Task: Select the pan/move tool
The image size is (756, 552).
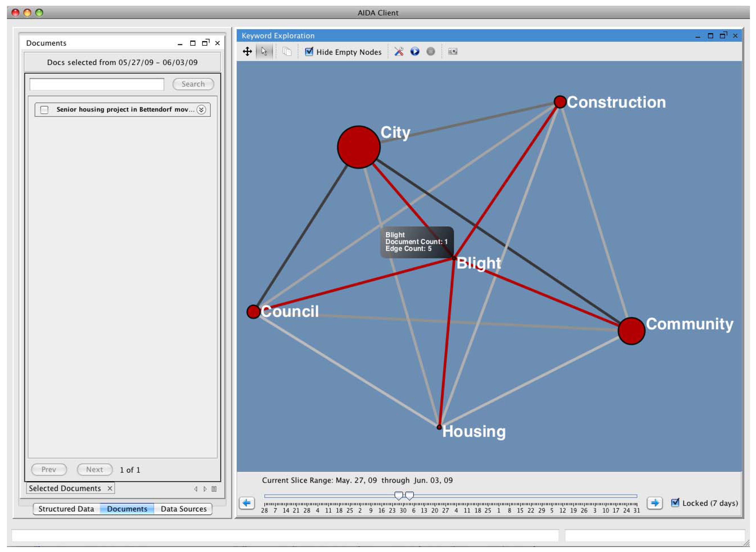Action: point(247,51)
